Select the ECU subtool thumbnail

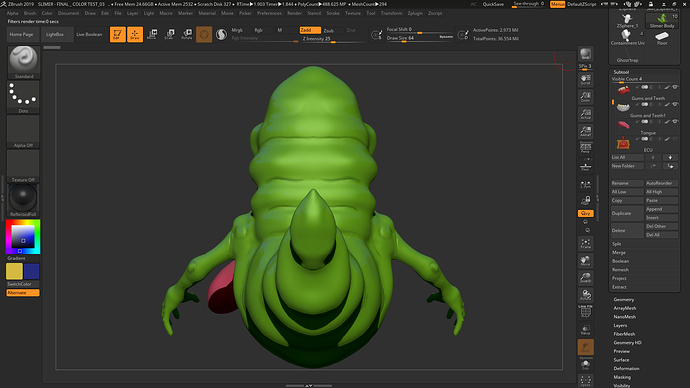(623, 143)
